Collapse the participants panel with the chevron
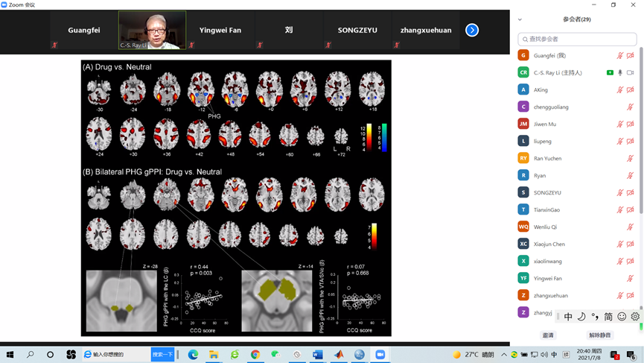 click(x=520, y=19)
